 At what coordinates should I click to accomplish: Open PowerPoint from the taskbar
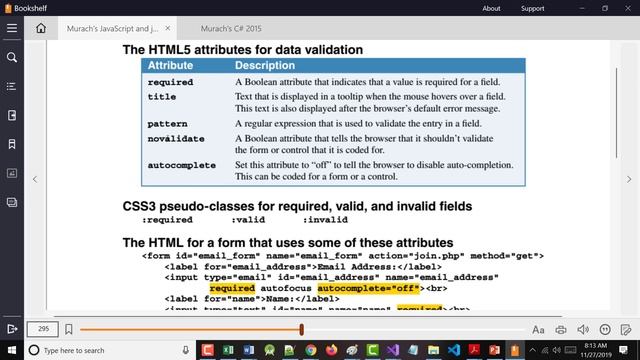(495, 350)
